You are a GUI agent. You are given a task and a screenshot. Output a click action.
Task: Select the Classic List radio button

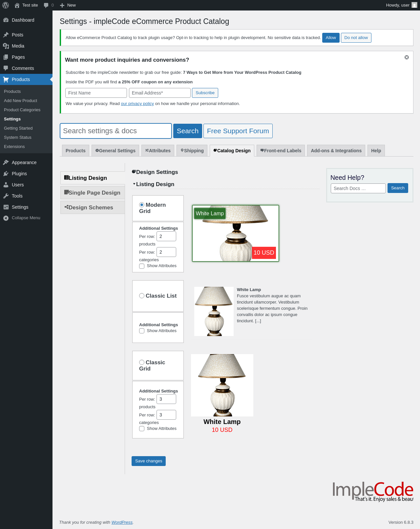tap(142, 296)
